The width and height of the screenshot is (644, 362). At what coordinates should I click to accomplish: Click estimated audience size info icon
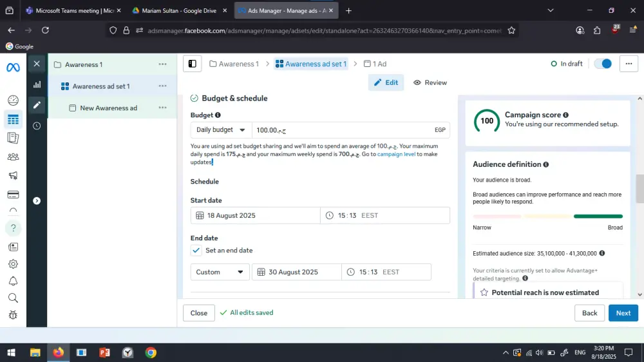[x=602, y=254]
